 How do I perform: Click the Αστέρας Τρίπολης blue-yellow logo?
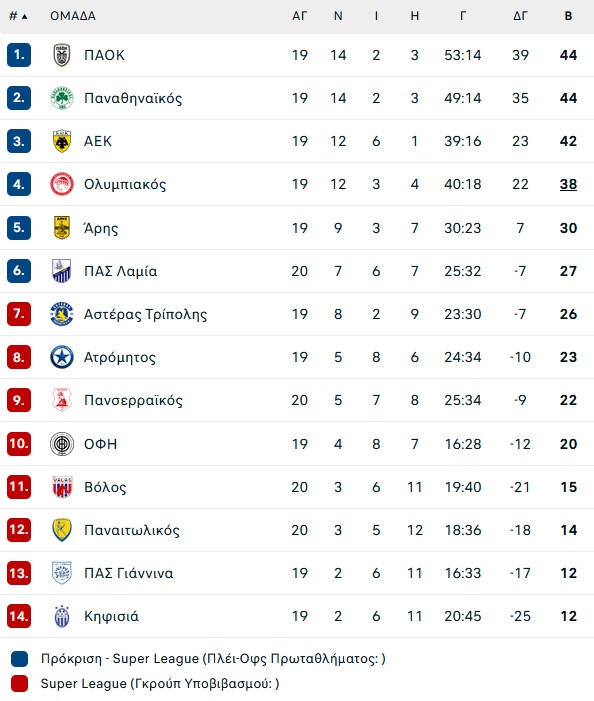tap(62, 314)
